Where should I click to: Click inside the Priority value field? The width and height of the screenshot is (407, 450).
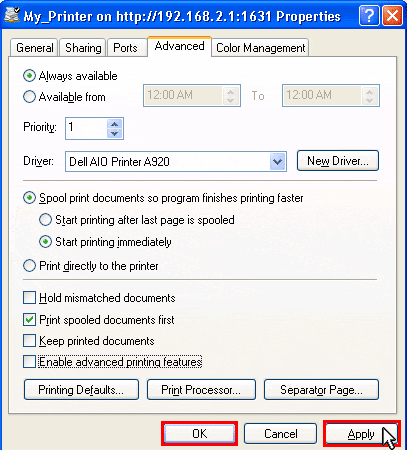pyautogui.click(x=87, y=128)
